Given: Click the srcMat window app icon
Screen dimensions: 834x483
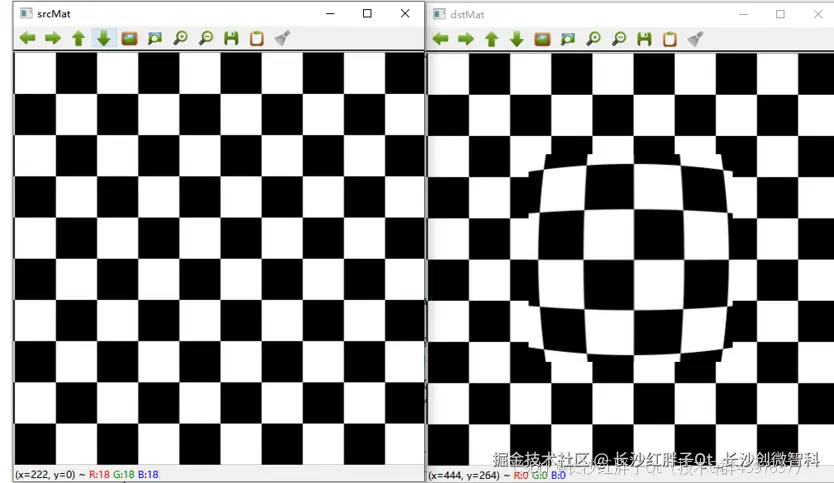Looking at the screenshot, I should click(x=26, y=13).
